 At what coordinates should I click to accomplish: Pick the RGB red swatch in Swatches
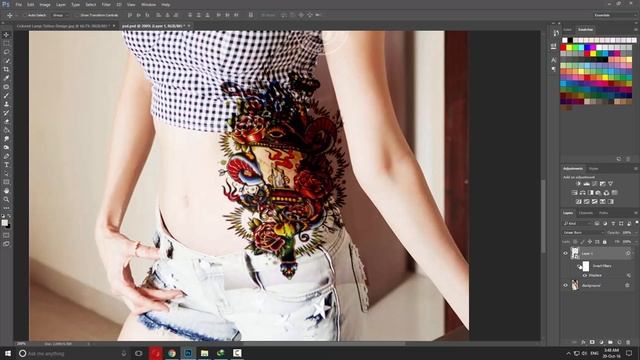coord(564,47)
